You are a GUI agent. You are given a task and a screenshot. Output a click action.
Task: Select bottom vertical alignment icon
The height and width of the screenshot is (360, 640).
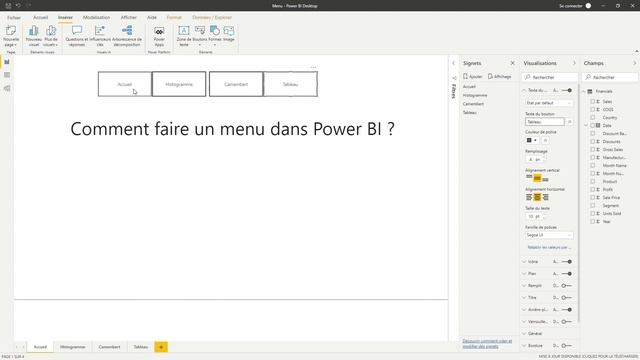point(545,178)
